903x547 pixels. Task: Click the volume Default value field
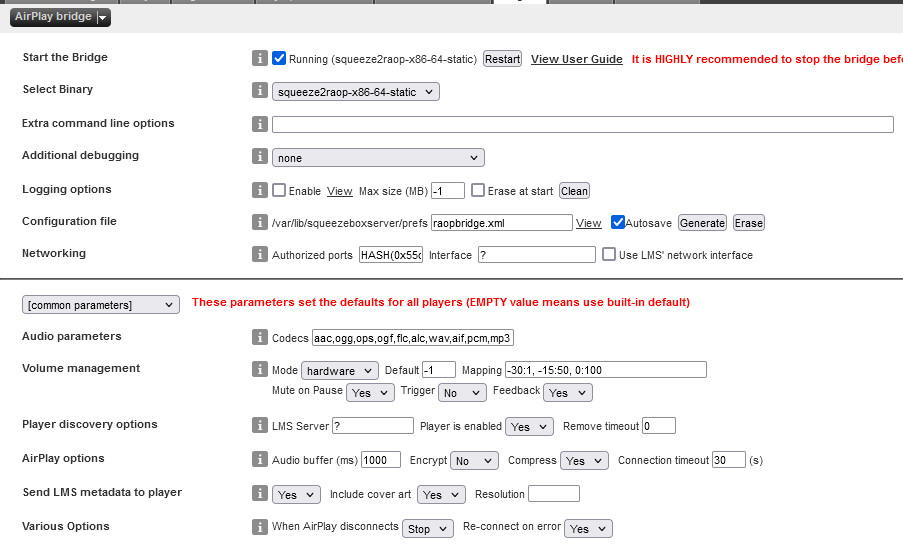(439, 370)
